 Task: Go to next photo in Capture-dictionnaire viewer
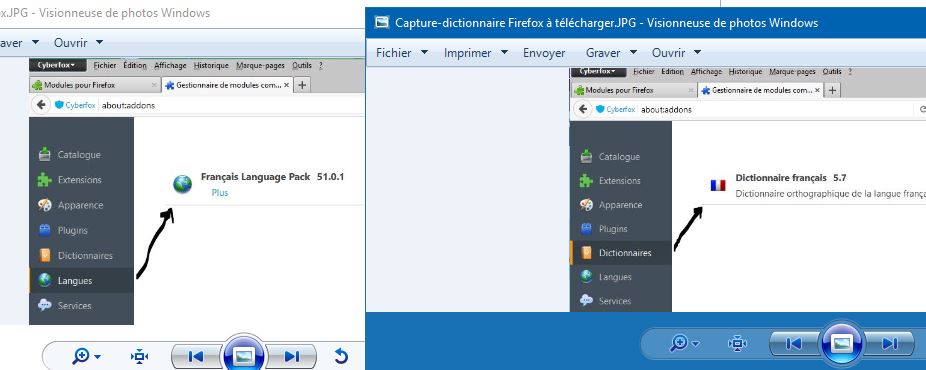tap(889, 343)
